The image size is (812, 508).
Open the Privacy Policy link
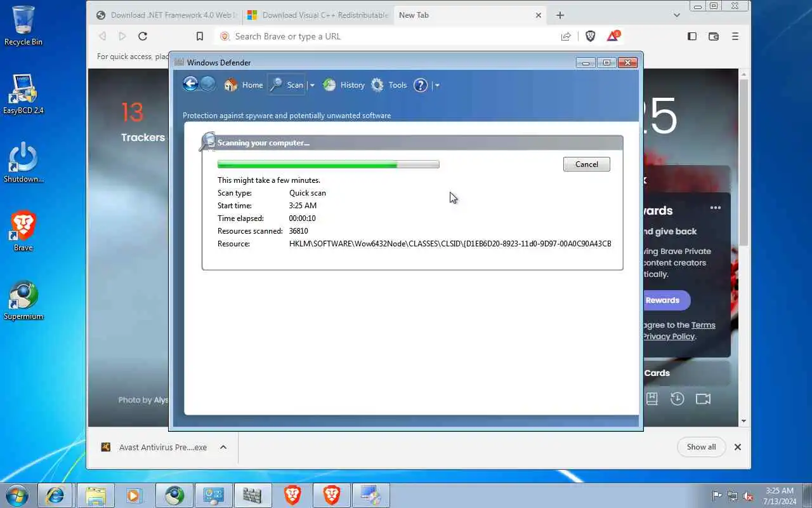669,337
